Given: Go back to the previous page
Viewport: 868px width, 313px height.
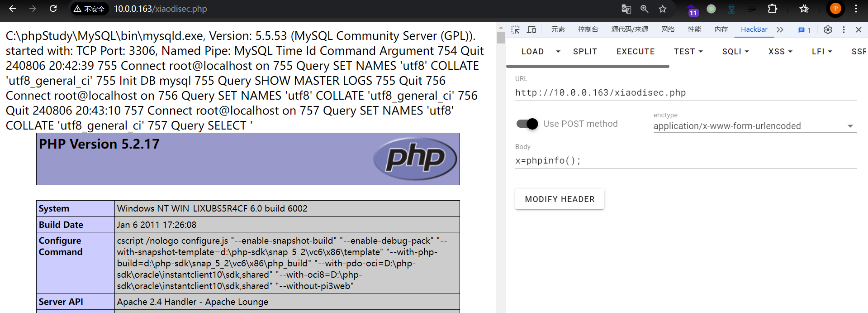Looking at the screenshot, I should pos(13,9).
